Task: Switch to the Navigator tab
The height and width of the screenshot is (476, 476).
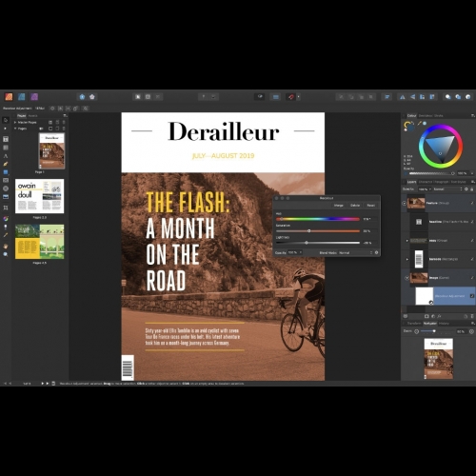Action: [x=430, y=324]
